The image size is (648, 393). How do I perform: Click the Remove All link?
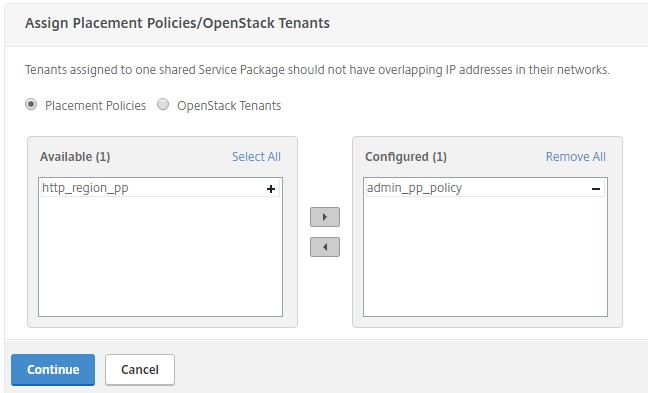(x=576, y=157)
